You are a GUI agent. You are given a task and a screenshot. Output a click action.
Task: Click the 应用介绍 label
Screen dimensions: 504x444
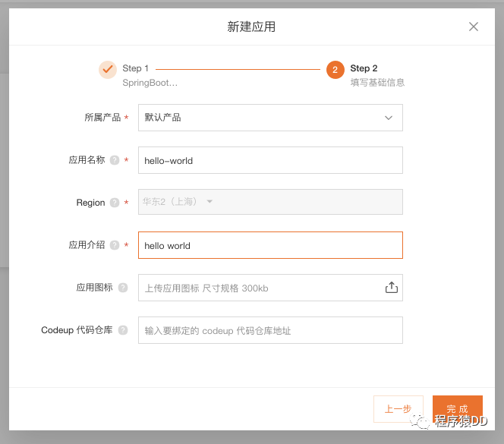tap(87, 245)
